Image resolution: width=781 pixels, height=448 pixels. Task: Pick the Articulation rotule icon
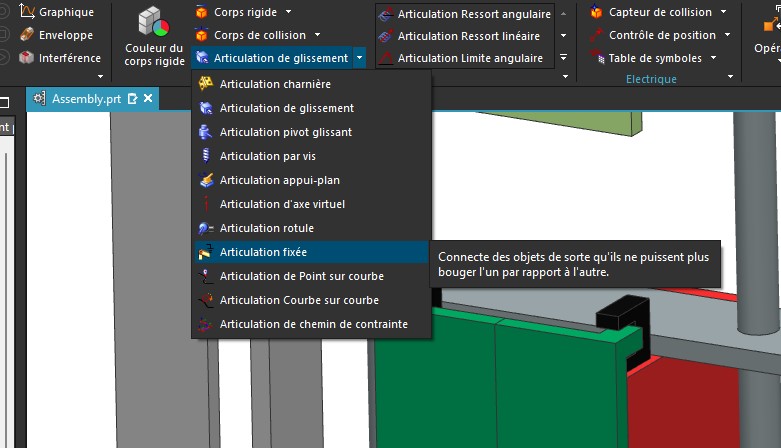[206, 228]
